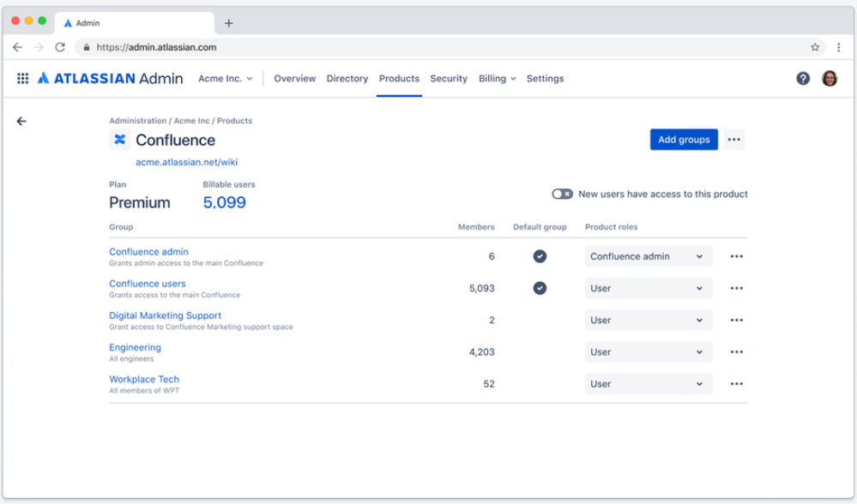Reload the page with the refresh icon
Screen dimensions: 857x504
[60, 47]
